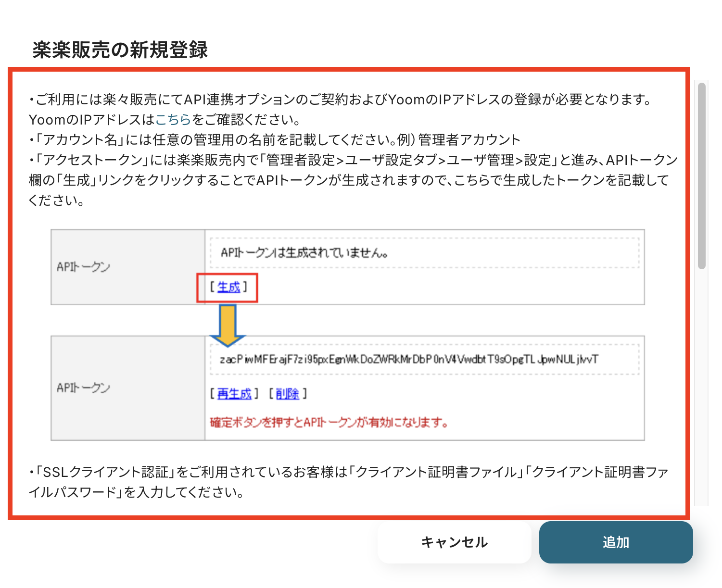Click the SSLクライアント認証 instruction paragraph
The image size is (722, 588).
349,482
